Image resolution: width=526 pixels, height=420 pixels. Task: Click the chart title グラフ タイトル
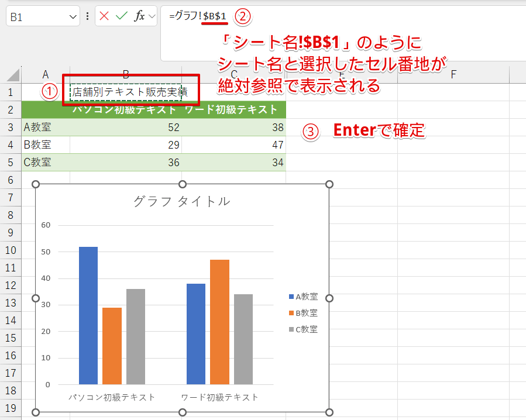(182, 201)
